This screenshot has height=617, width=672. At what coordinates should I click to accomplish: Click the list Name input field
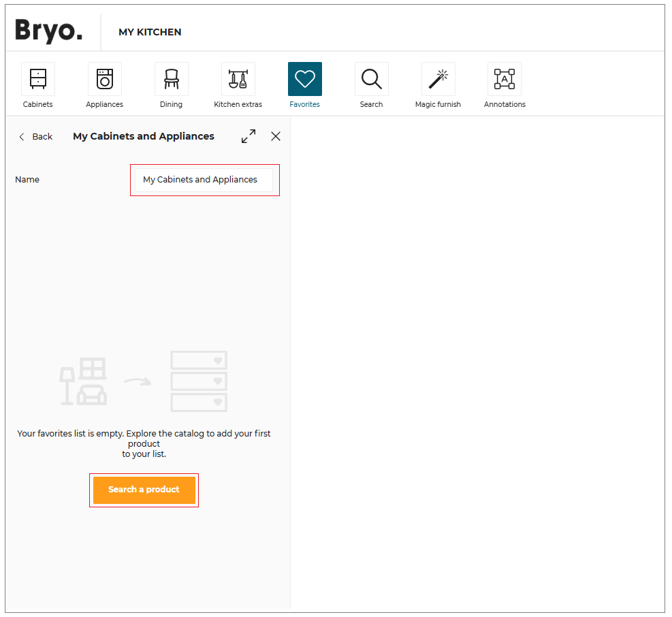(x=204, y=180)
